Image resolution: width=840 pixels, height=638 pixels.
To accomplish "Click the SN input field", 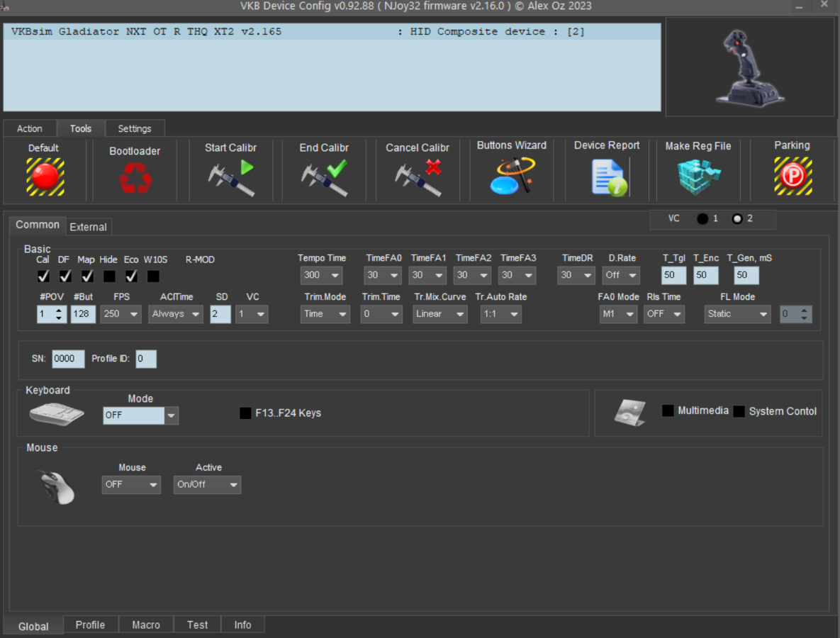I will 68,359.
